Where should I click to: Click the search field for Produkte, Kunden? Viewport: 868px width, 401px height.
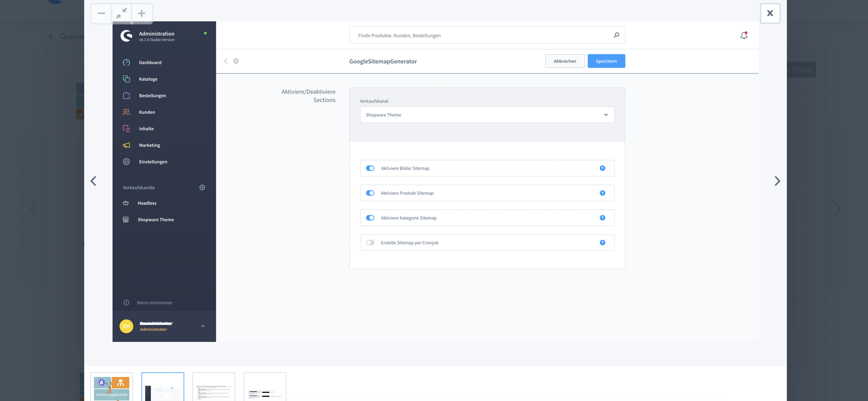tap(487, 35)
